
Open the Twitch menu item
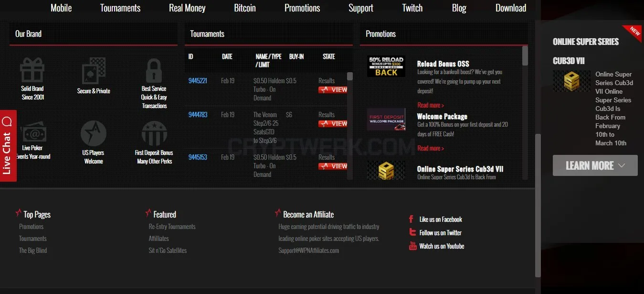click(412, 8)
